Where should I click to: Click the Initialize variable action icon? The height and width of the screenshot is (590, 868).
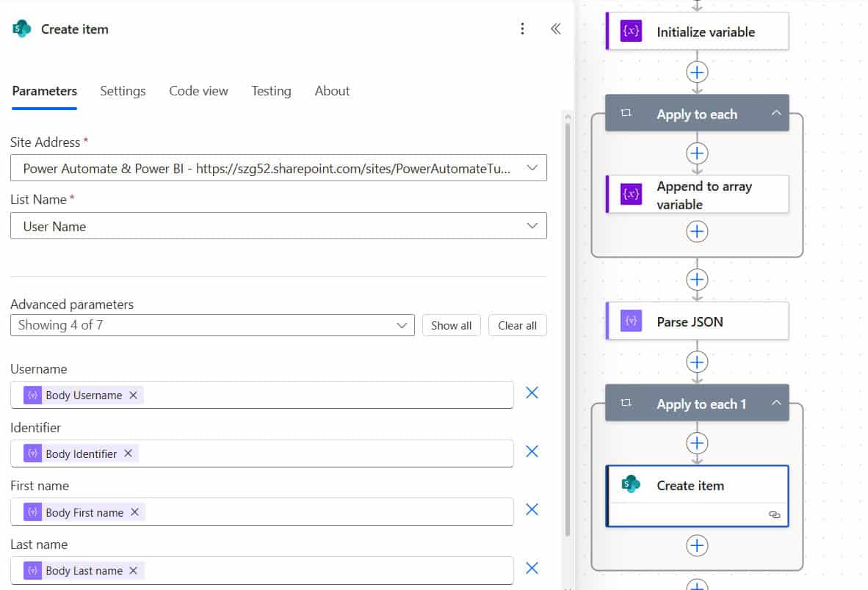[631, 31]
